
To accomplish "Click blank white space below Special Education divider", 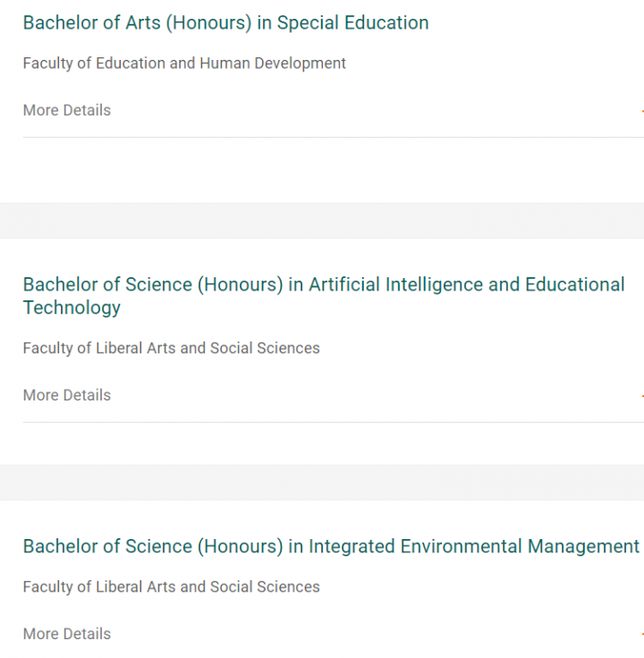I will (322, 170).
